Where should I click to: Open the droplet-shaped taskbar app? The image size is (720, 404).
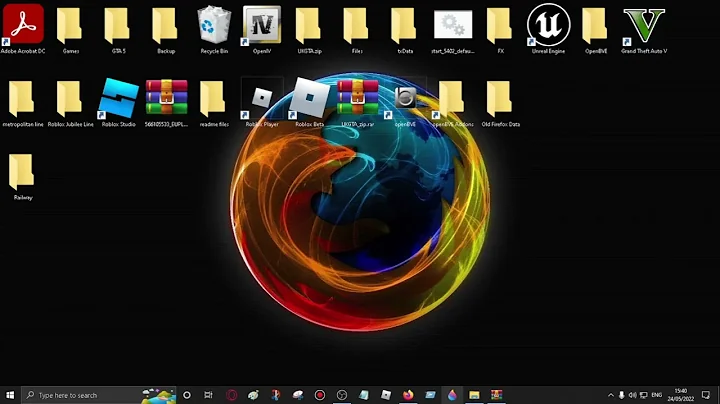coord(452,395)
